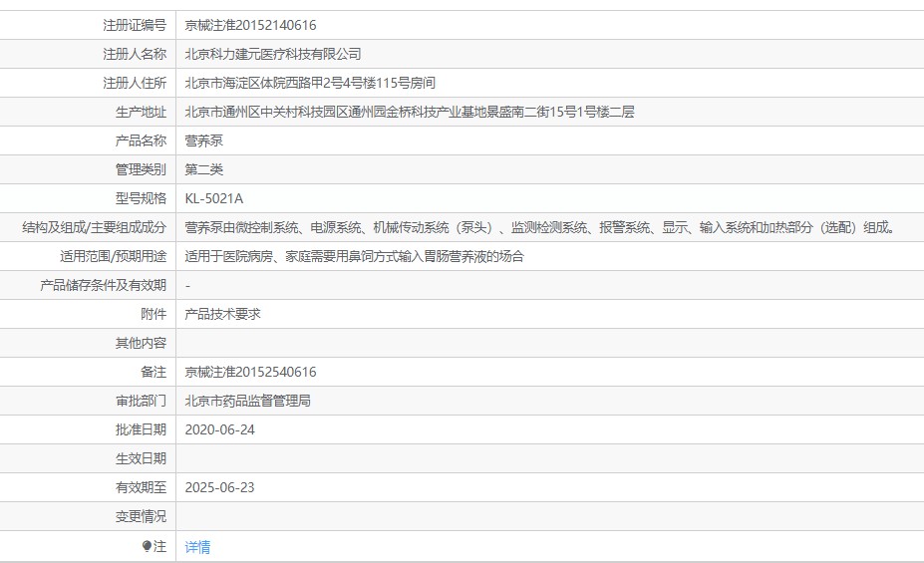Image resolution: width=924 pixels, height=563 pixels.
Task: Click the lightbulb icon beside 注
Action: tap(148, 546)
